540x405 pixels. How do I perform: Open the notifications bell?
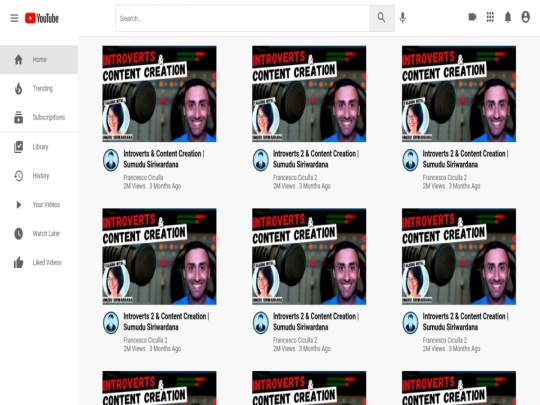click(x=508, y=17)
